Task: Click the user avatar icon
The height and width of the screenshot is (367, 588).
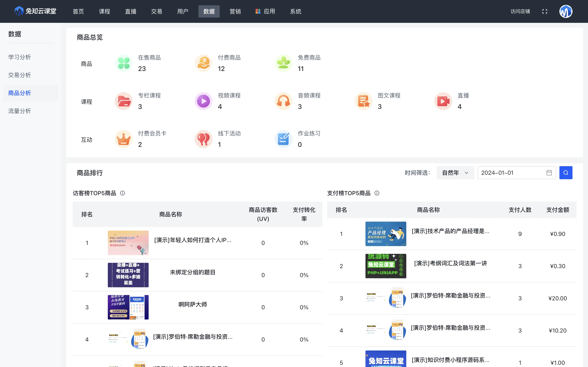Action: pos(566,11)
